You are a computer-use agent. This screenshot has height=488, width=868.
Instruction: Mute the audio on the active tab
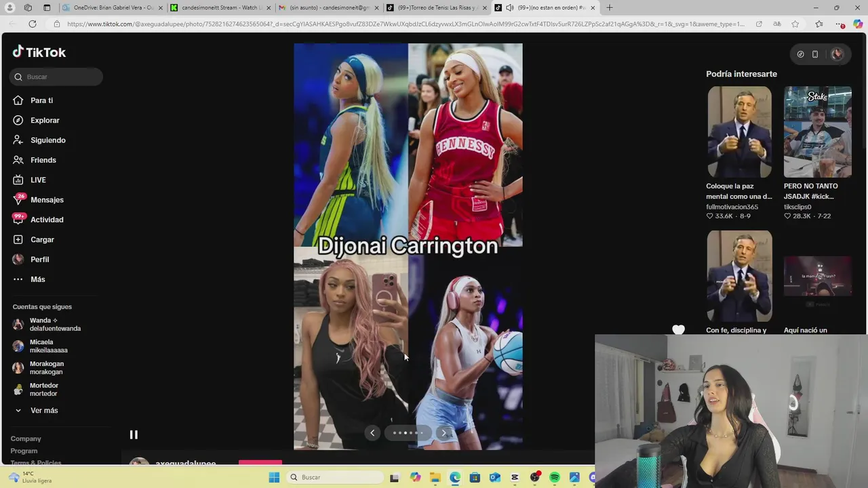click(509, 7)
